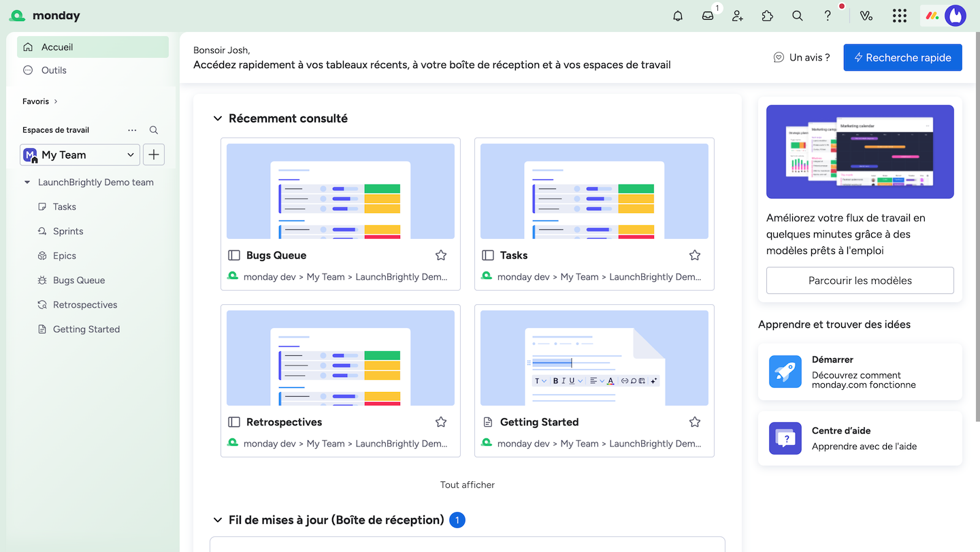The height and width of the screenshot is (552, 980).
Task: Click the Bugs Queue breadcrumb path text
Action: click(x=346, y=277)
